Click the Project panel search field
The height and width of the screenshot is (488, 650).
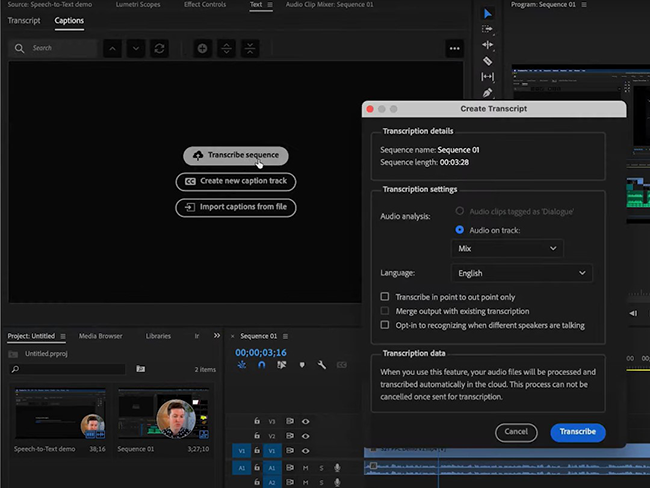pyautogui.click(x=67, y=369)
